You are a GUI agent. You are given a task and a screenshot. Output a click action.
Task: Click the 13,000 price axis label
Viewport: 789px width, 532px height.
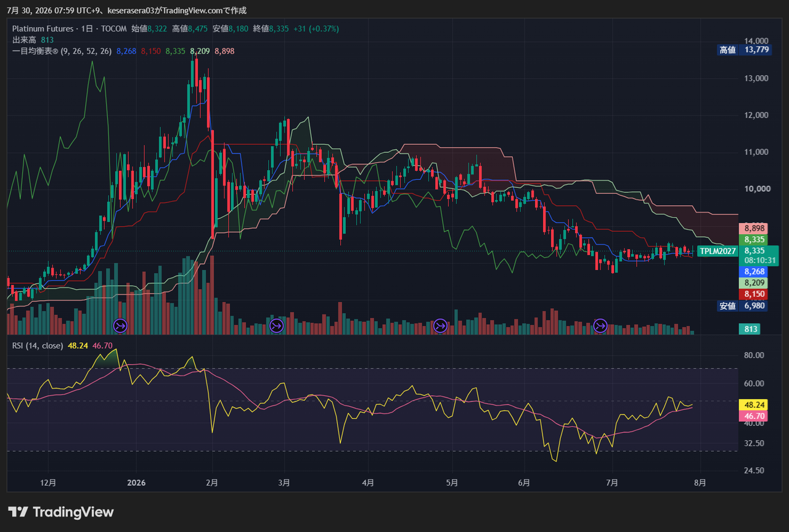point(756,78)
